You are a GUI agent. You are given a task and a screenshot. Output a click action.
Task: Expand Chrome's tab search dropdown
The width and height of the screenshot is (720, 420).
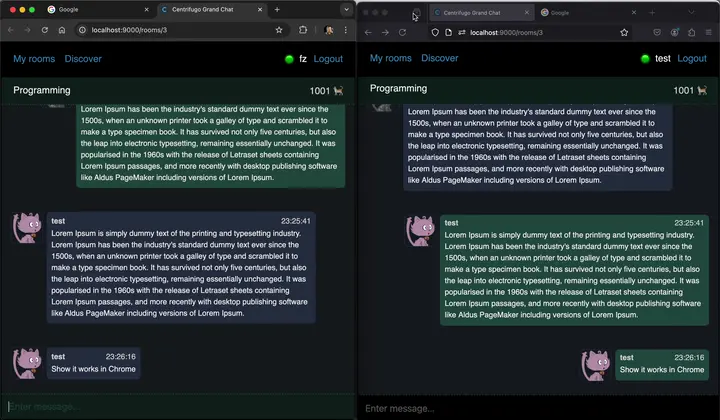tap(346, 9)
